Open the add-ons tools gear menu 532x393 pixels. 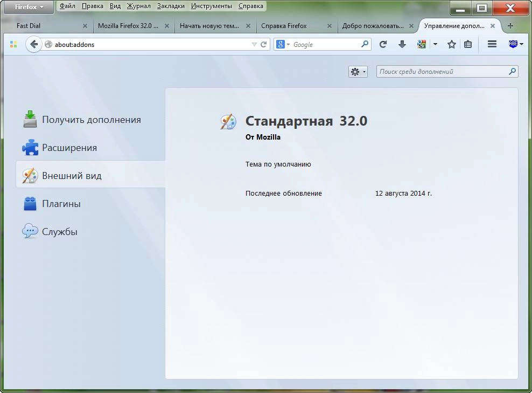pyautogui.click(x=358, y=72)
